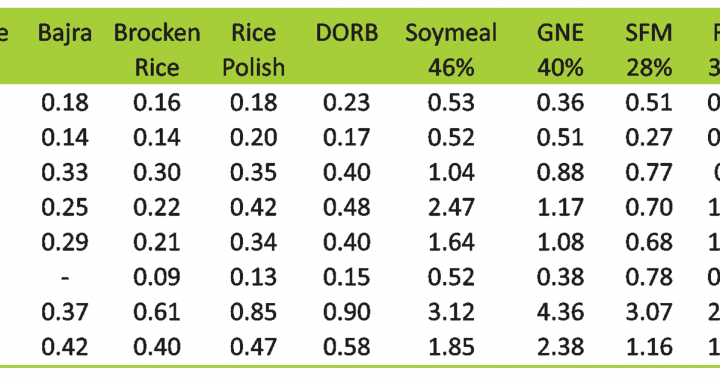The width and height of the screenshot is (720, 380).
Task: Select the GNE 40% column header
Action: click(x=560, y=50)
